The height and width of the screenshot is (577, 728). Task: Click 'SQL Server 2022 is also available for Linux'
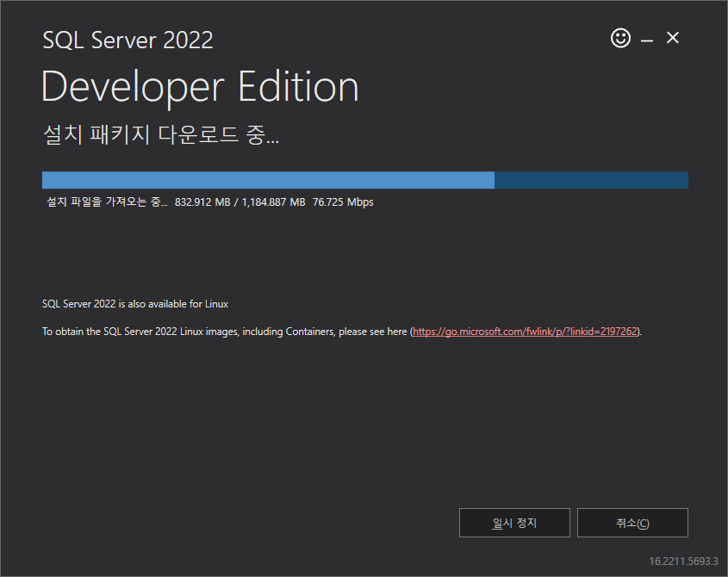(x=135, y=304)
